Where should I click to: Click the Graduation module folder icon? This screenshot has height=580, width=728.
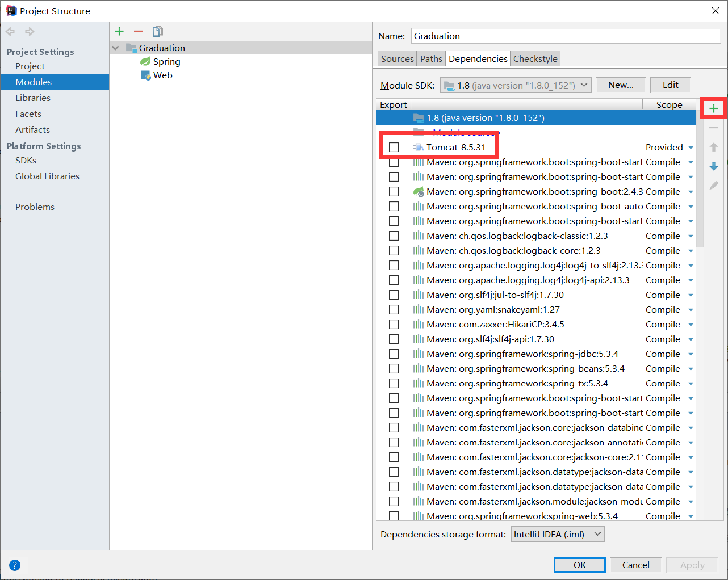tap(131, 48)
